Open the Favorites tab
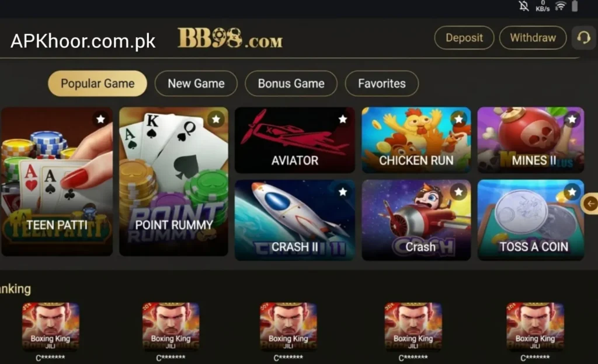 pyautogui.click(x=382, y=83)
